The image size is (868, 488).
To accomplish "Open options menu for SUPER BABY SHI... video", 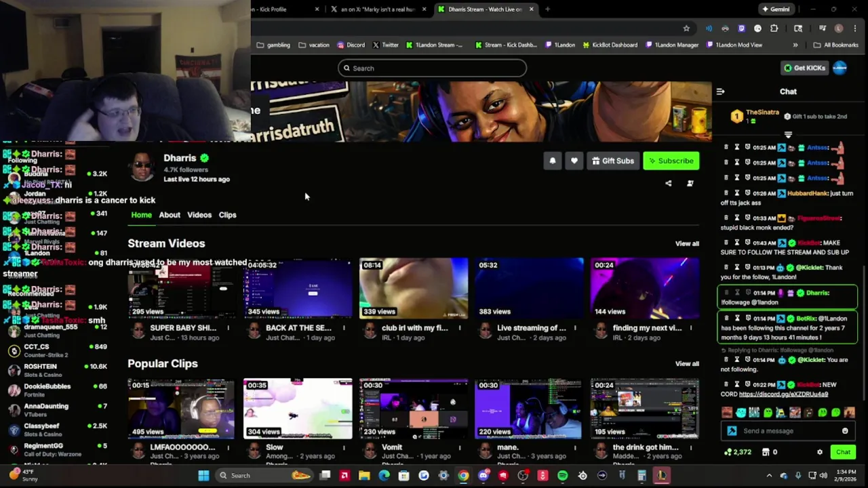I will click(228, 328).
